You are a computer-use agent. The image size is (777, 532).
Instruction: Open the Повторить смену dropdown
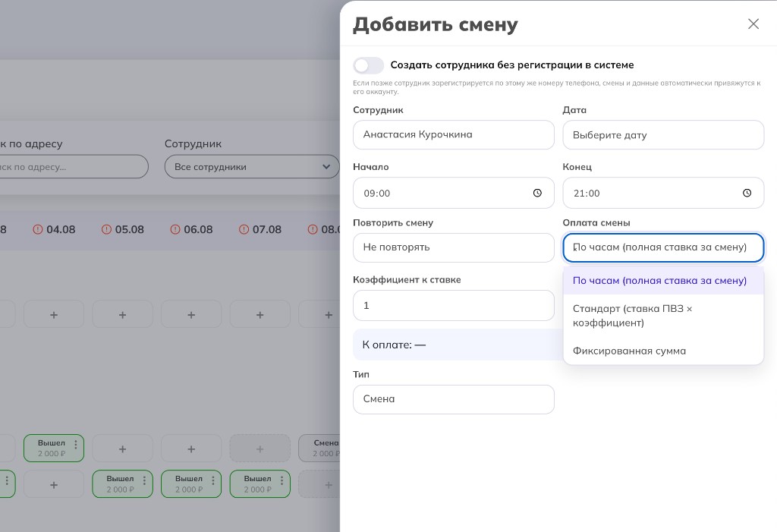coord(454,247)
